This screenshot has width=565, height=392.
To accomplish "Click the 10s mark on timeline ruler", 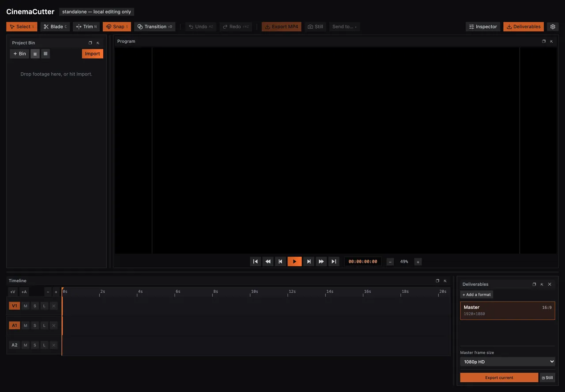I will pyautogui.click(x=254, y=291).
